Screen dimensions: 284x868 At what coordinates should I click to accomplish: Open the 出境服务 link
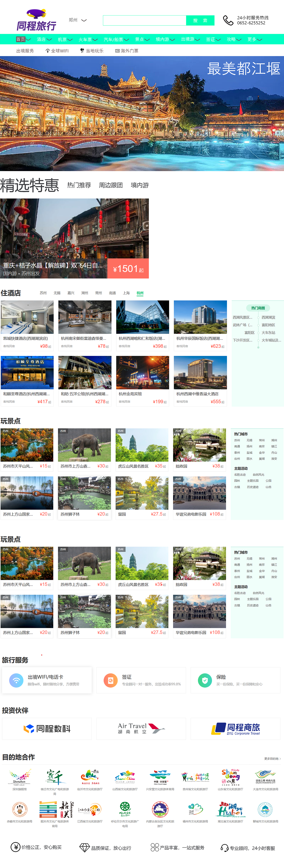coord(25,51)
